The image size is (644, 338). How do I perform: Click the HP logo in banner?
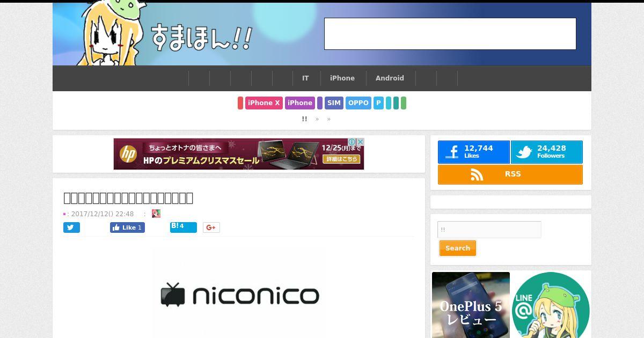(128, 155)
